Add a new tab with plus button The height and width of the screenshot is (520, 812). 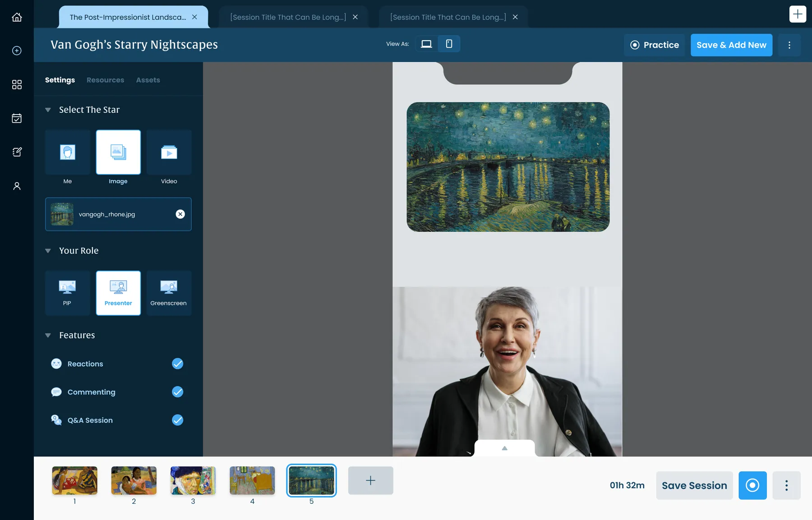point(798,14)
